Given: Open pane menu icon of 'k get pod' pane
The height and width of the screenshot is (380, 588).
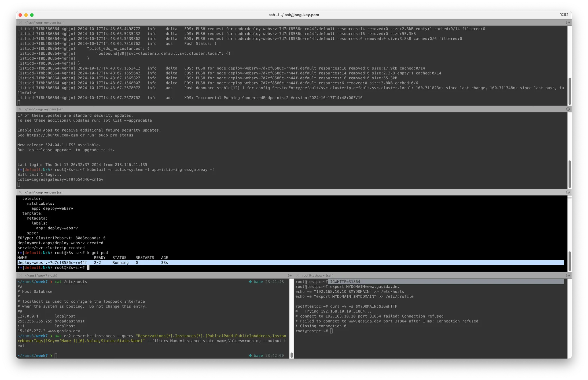Looking at the screenshot, I should pyautogui.click(x=568, y=192).
